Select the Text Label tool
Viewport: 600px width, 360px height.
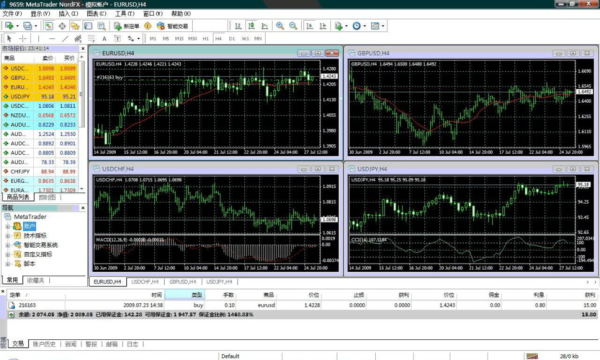[x=117, y=38]
